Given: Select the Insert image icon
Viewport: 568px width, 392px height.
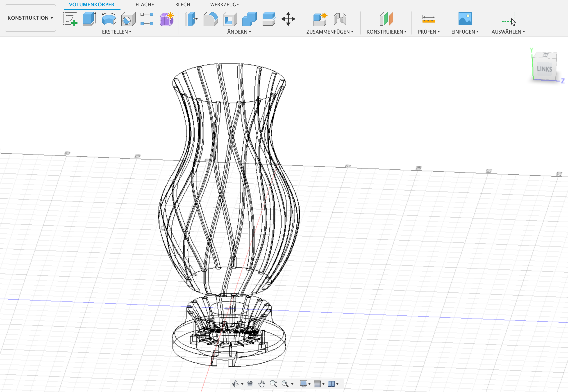Looking at the screenshot, I should [465, 19].
